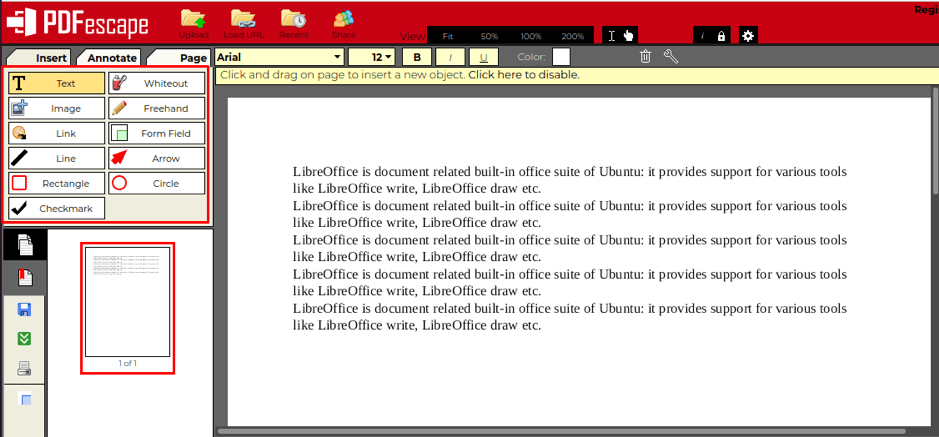Open the Arial font dropdown
This screenshot has width=939, height=437.
280,57
